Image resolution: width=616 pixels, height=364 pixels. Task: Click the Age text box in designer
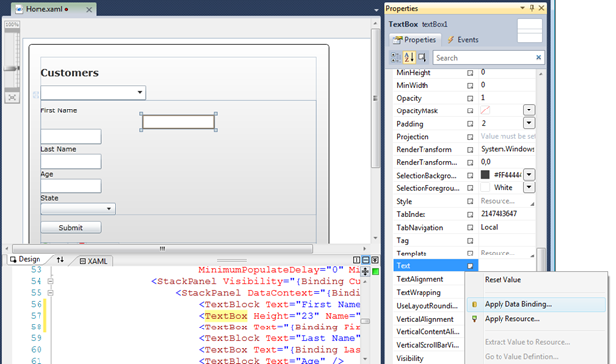(x=71, y=185)
